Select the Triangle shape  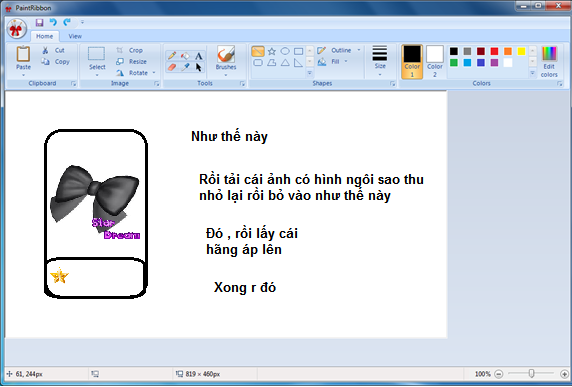[285, 63]
